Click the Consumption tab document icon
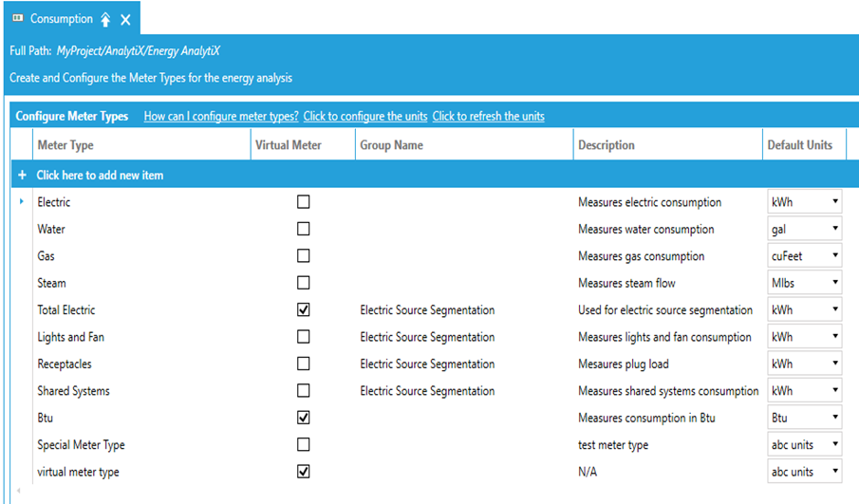Screen dimensions: 859x504 click(x=17, y=19)
